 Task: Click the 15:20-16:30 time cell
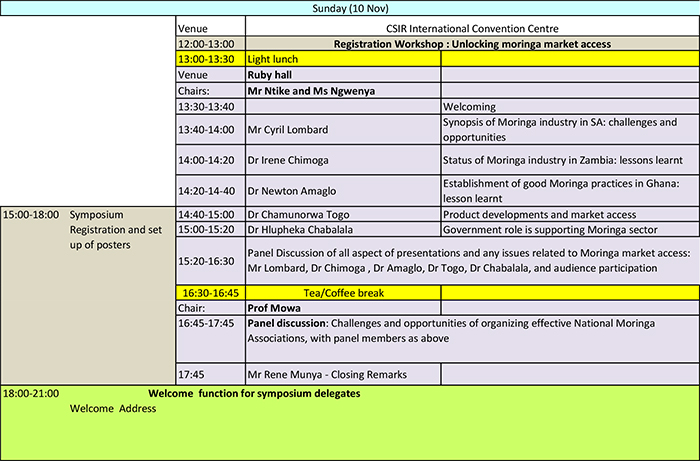[210, 261]
